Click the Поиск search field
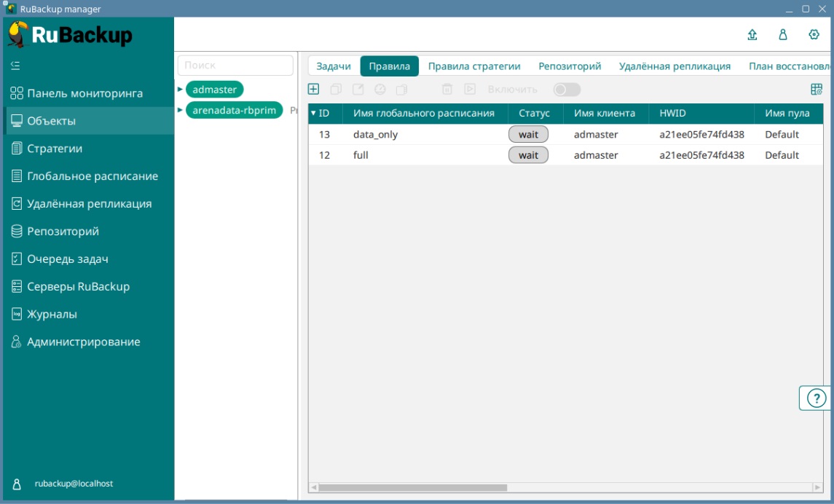 pyautogui.click(x=235, y=66)
